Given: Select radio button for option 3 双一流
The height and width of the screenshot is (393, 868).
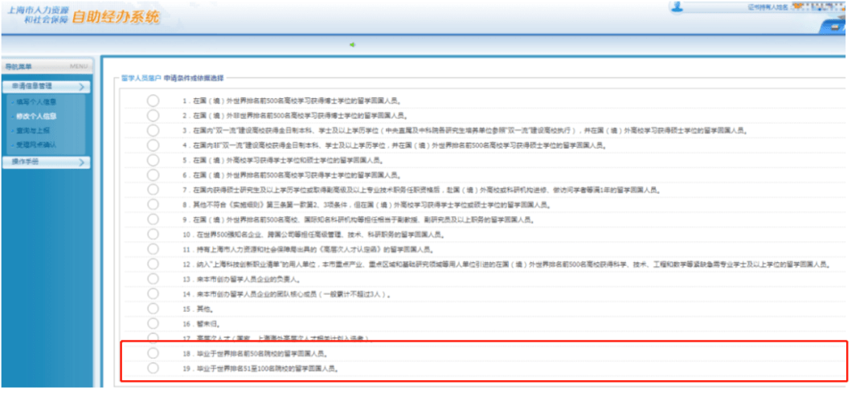Looking at the screenshot, I should [154, 131].
